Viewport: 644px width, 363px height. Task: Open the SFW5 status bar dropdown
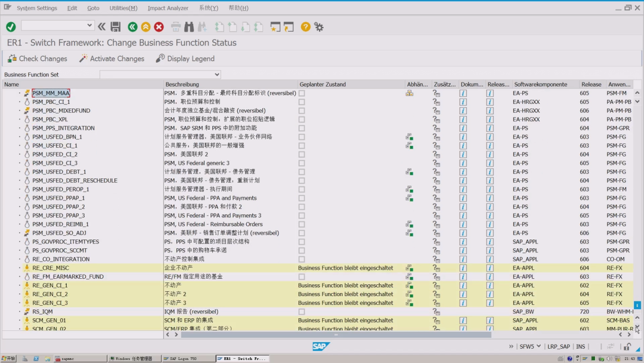coord(538,346)
